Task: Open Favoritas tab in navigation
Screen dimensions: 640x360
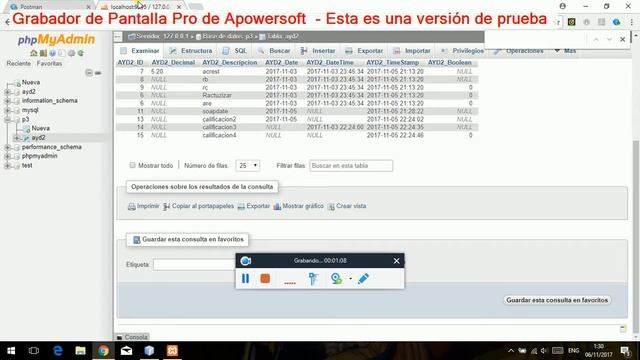Action: pyautogui.click(x=49, y=64)
